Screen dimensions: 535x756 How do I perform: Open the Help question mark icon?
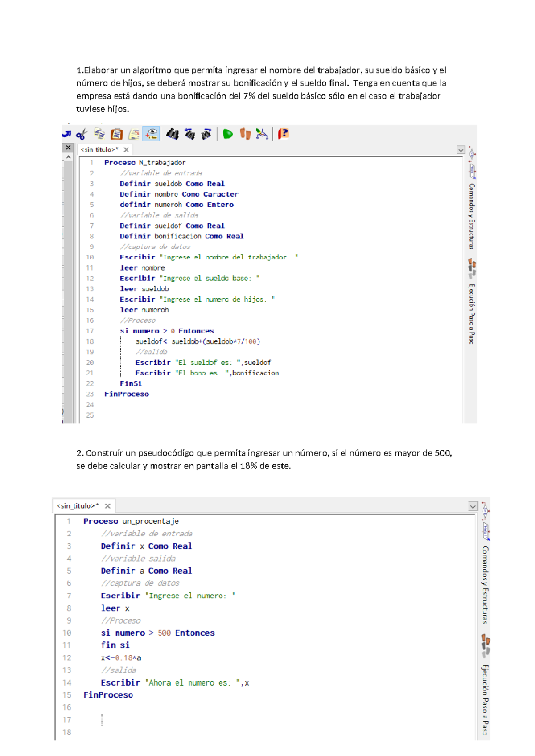pyautogui.click(x=283, y=134)
